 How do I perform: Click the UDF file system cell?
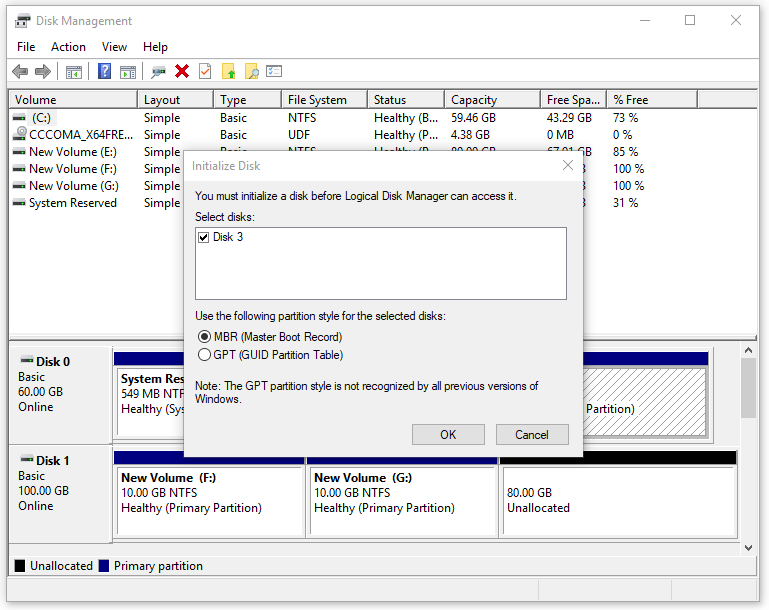299,135
